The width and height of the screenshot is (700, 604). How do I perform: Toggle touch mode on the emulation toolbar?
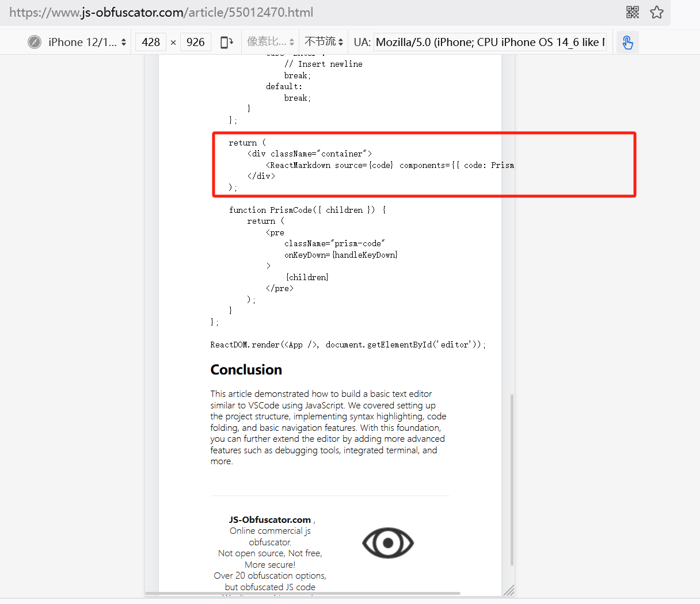(x=627, y=41)
